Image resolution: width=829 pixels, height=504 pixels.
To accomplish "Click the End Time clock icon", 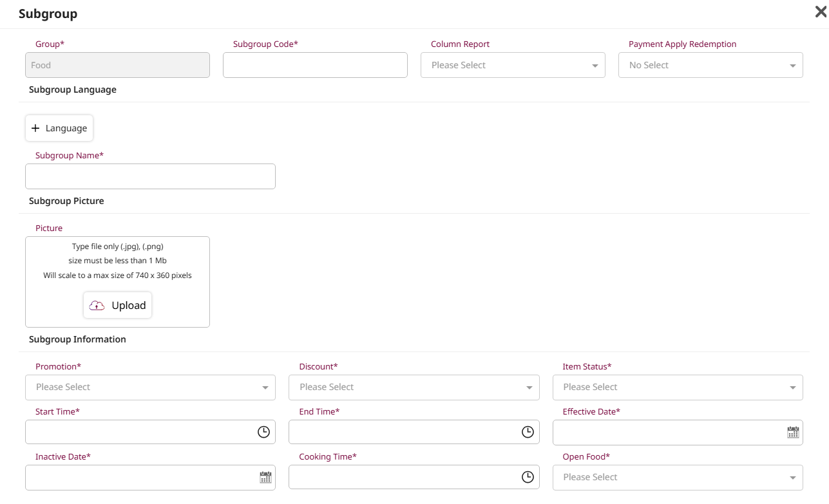I will pos(528,432).
